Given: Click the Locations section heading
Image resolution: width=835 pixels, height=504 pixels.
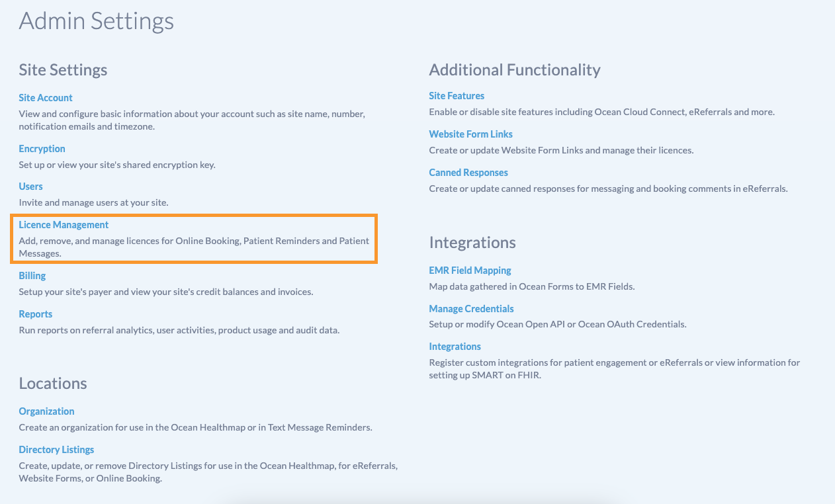Looking at the screenshot, I should click(x=53, y=384).
